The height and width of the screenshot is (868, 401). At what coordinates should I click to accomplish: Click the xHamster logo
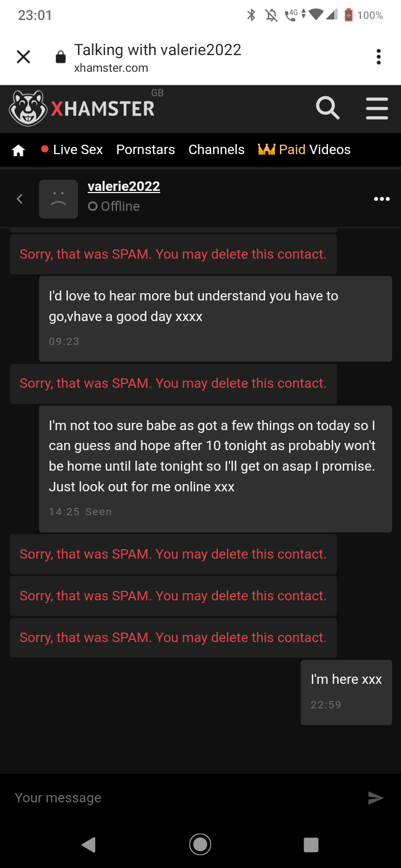(82, 108)
